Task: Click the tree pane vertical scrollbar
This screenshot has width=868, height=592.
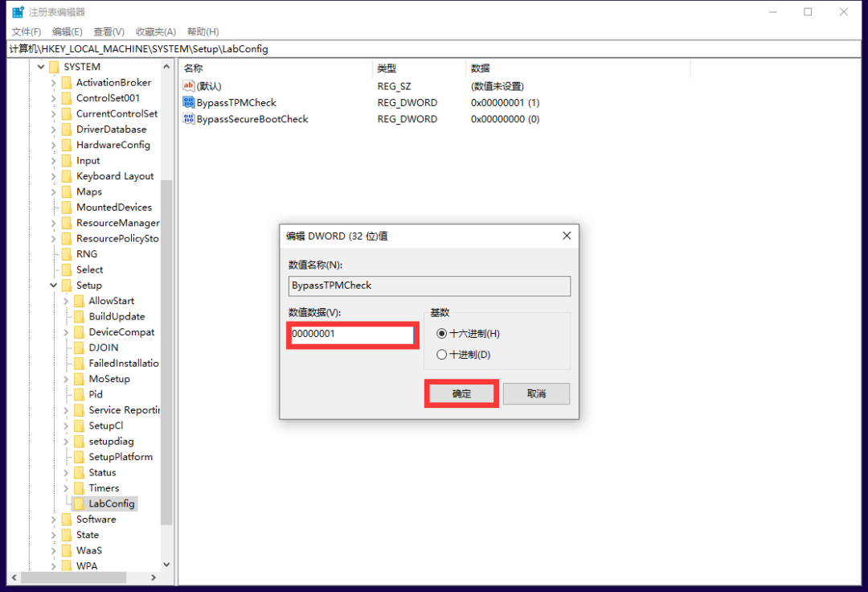Action: click(166, 322)
